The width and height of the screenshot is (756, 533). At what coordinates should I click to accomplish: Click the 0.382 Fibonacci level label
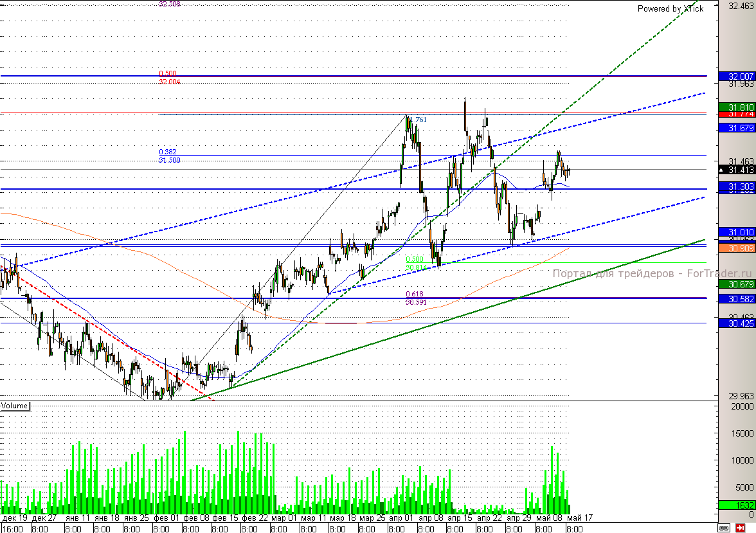(168, 152)
